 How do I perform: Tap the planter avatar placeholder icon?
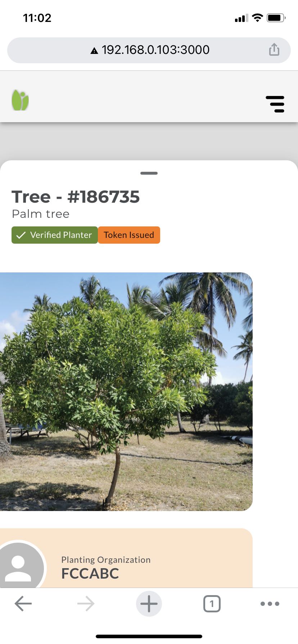click(x=18, y=568)
